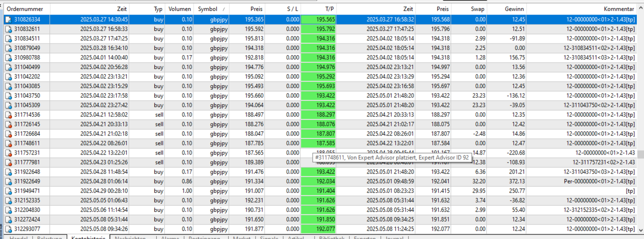Click the order icon for 310826334
This screenshot has height=239, width=644.
click(8, 19)
